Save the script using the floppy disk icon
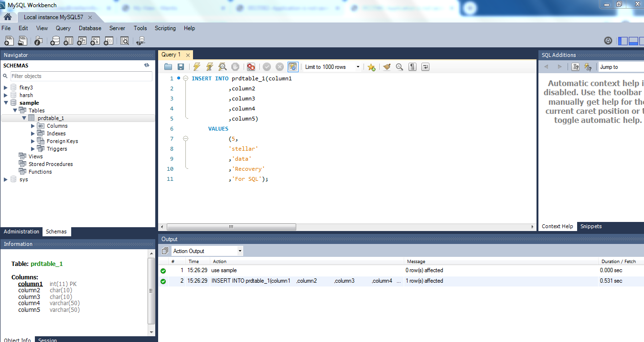Viewport: 644px width, 342px height. coord(181,67)
